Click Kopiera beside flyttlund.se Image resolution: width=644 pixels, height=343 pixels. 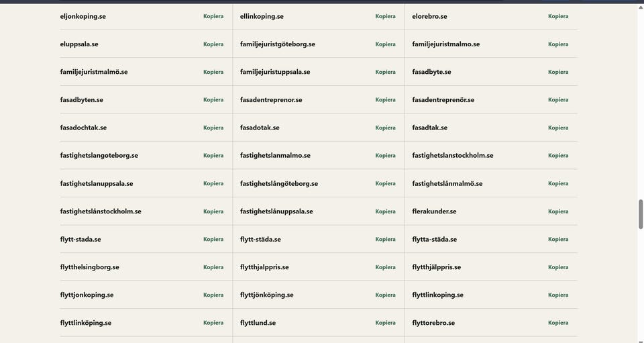coord(385,323)
